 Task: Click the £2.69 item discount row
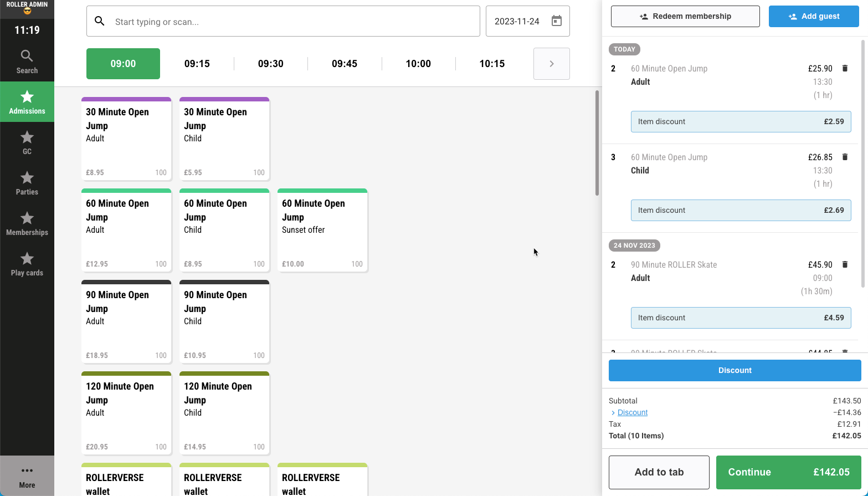coord(741,211)
